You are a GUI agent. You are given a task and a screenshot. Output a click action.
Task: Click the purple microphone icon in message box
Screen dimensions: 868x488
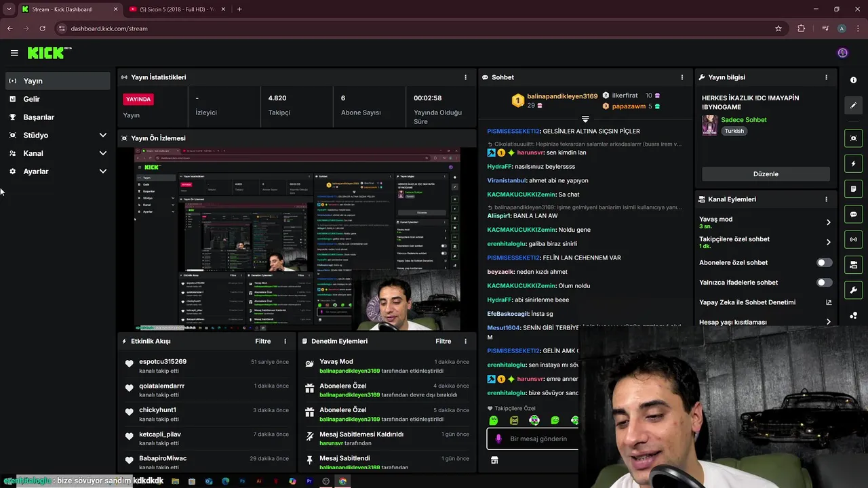pos(498,439)
